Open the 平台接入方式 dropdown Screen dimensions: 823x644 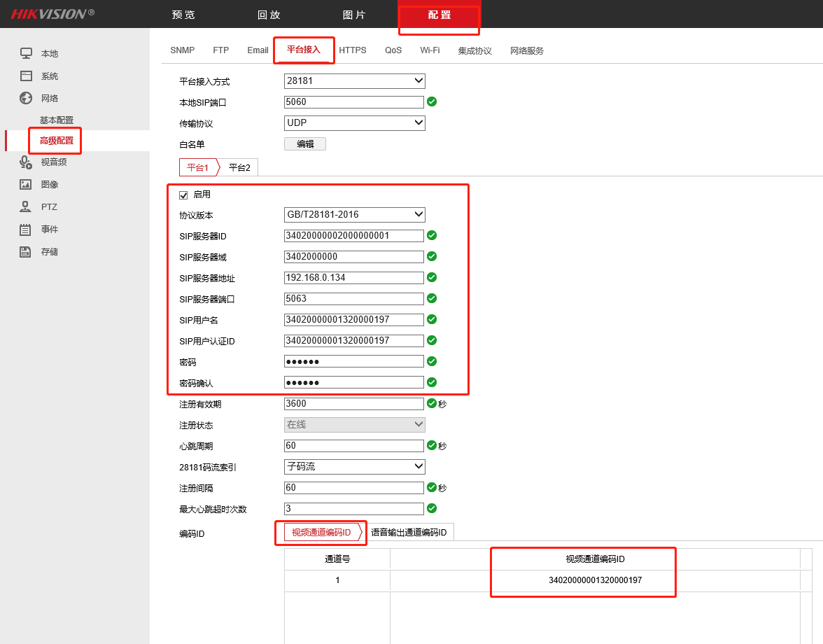(354, 81)
